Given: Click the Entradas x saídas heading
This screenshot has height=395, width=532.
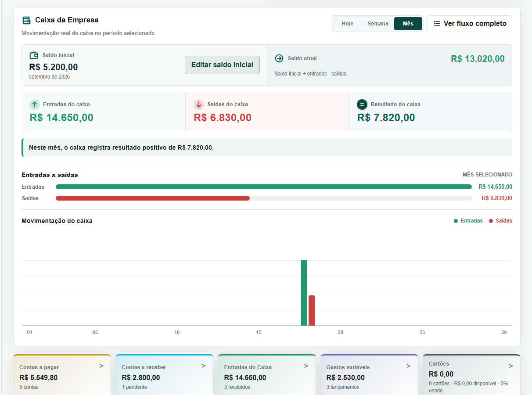Looking at the screenshot, I should pyautogui.click(x=50, y=175).
